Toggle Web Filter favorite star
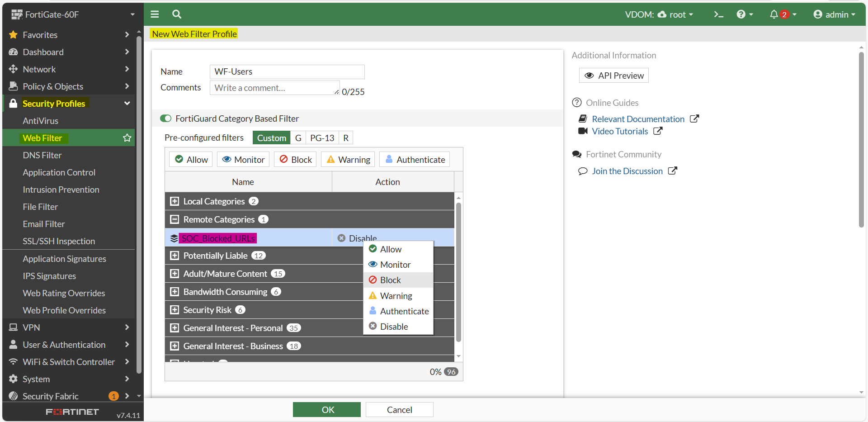 127,138
